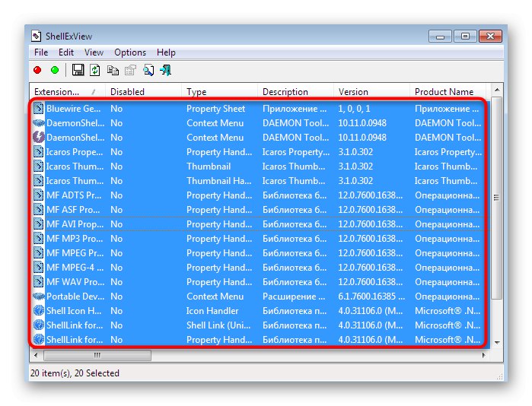Click the vertical scrollbar thumb

point(497,198)
